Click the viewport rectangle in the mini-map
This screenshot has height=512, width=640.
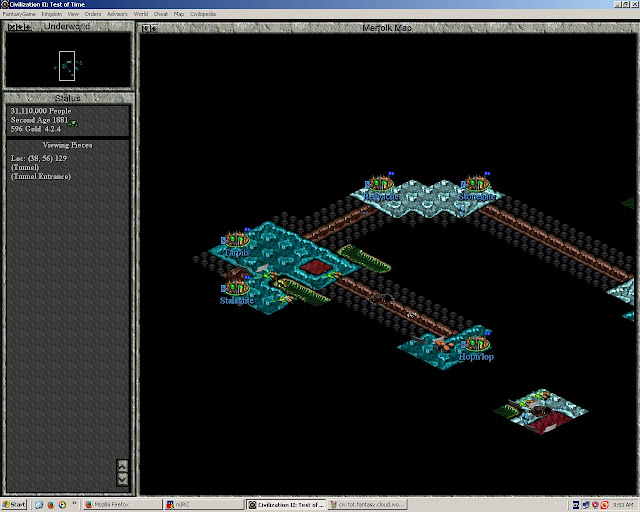click(x=67, y=66)
